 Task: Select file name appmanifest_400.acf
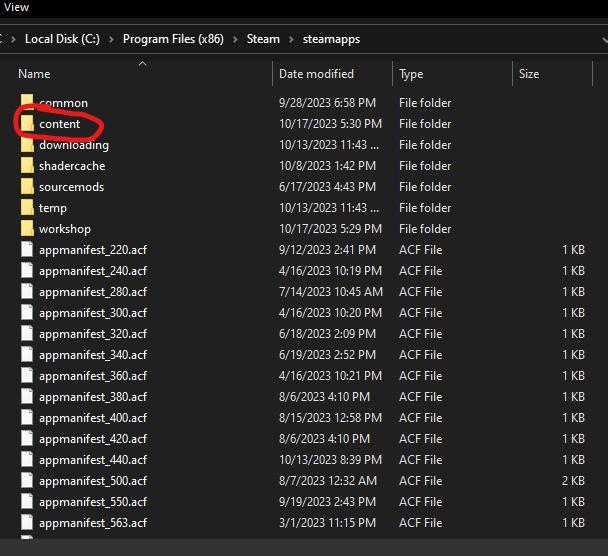coord(93,418)
